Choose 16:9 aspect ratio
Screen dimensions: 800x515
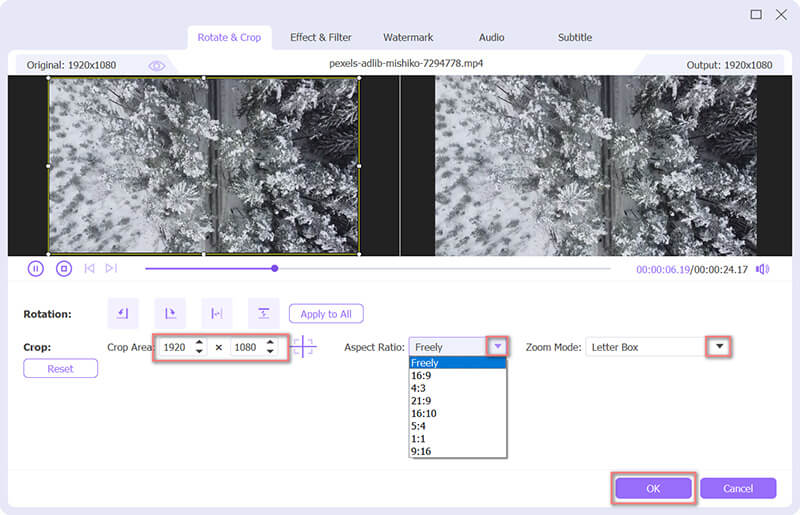point(458,376)
